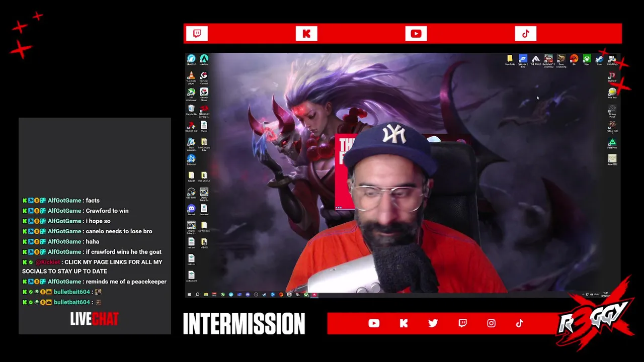Open Steam from the taskbar
This screenshot has width=644, height=362.
pyautogui.click(x=264, y=295)
